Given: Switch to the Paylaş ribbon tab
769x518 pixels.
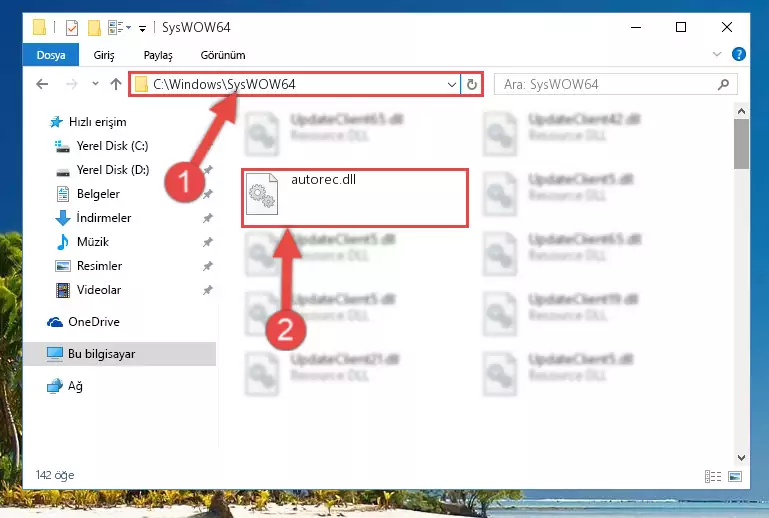Looking at the screenshot, I should point(158,55).
